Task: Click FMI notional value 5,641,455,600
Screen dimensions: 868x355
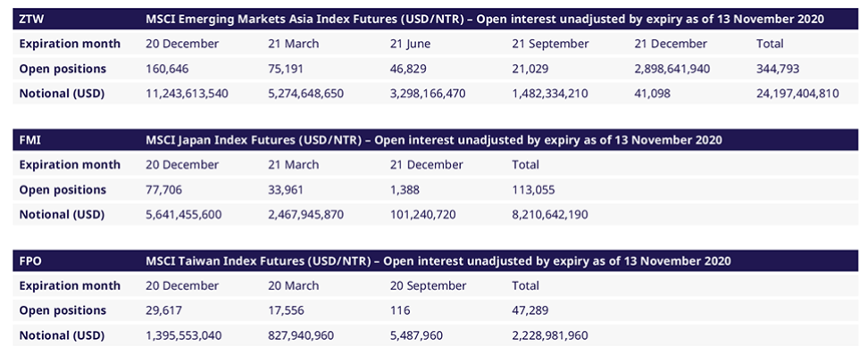Action: tap(184, 215)
